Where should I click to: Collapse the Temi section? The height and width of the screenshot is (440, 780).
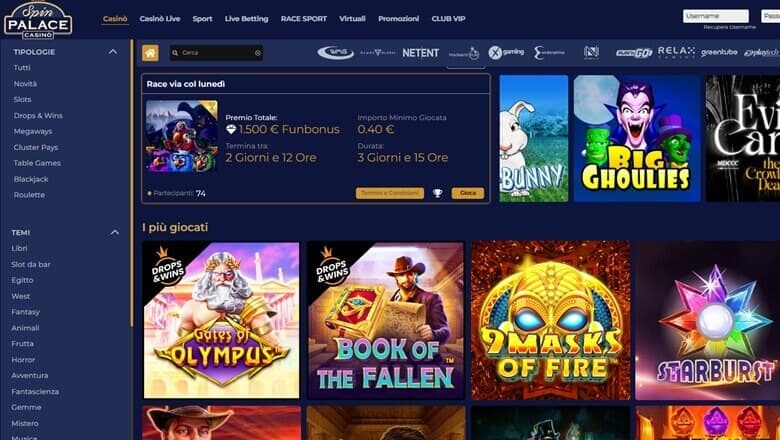[x=114, y=232]
